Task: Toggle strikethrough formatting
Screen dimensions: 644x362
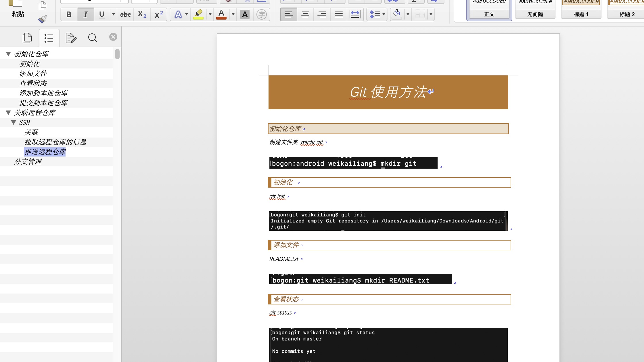Action: (125, 14)
